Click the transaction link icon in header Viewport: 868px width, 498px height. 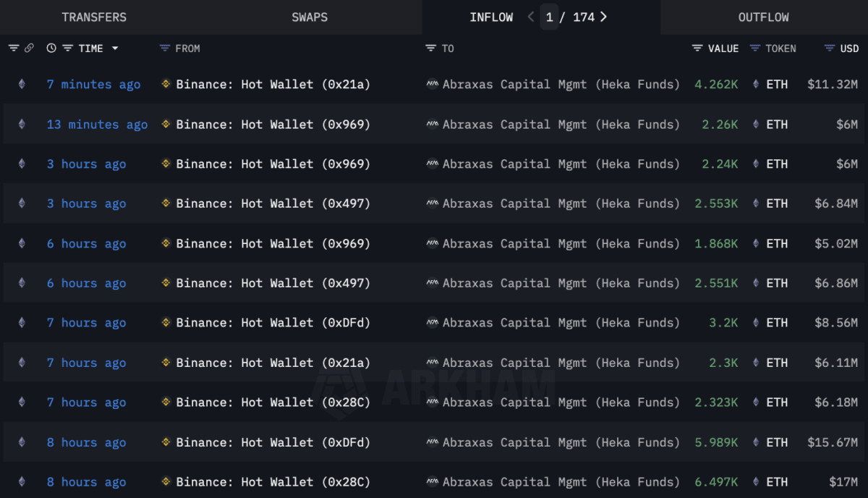tap(29, 48)
